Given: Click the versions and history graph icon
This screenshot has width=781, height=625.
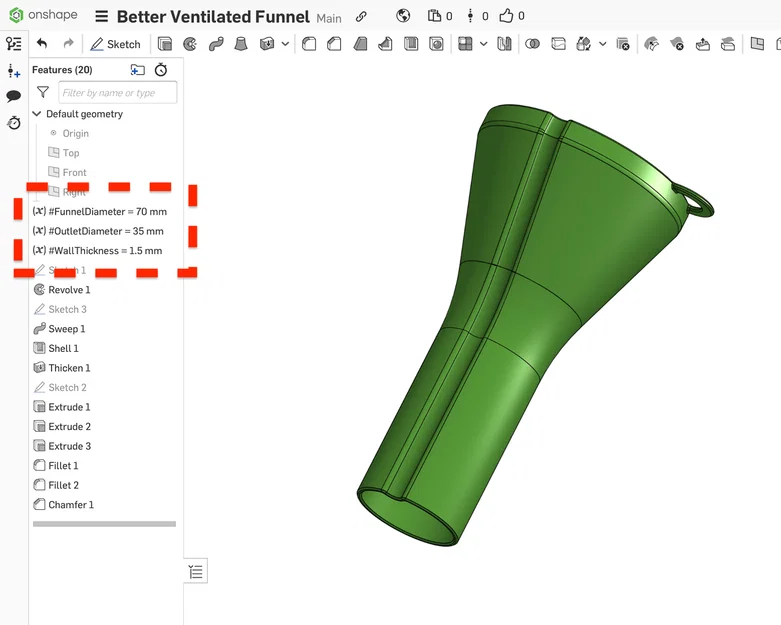Looking at the screenshot, I should coord(470,16).
